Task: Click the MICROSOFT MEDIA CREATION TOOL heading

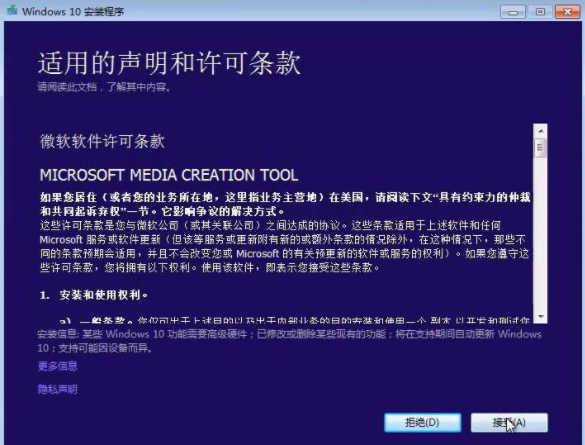Action: point(169,175)
